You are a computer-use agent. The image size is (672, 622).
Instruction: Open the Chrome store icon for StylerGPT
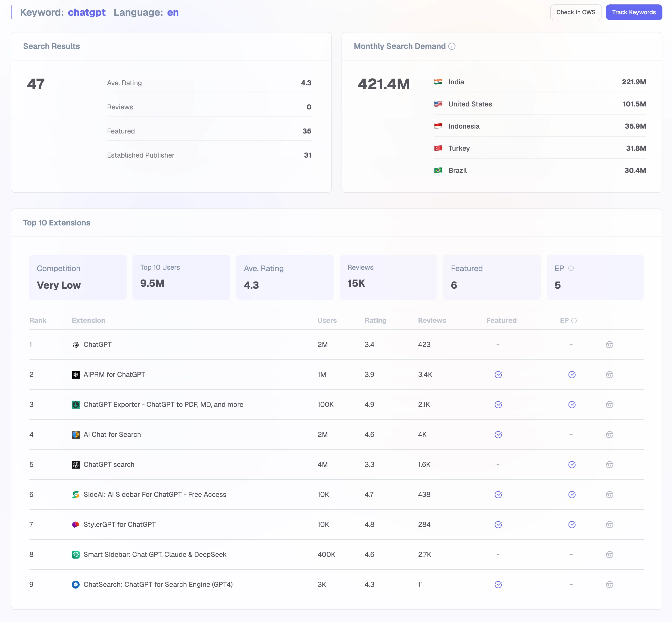tap(609, 524)
